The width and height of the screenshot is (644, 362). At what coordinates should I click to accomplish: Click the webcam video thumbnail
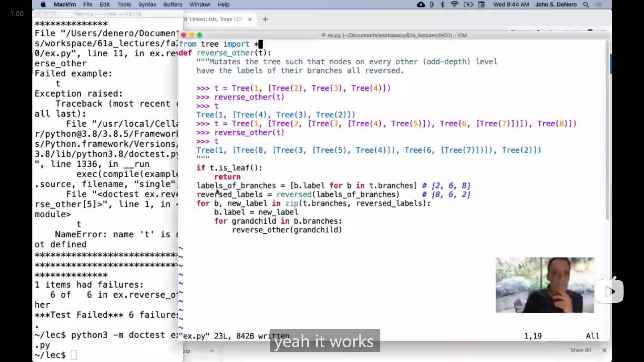[x=545, y=285]
